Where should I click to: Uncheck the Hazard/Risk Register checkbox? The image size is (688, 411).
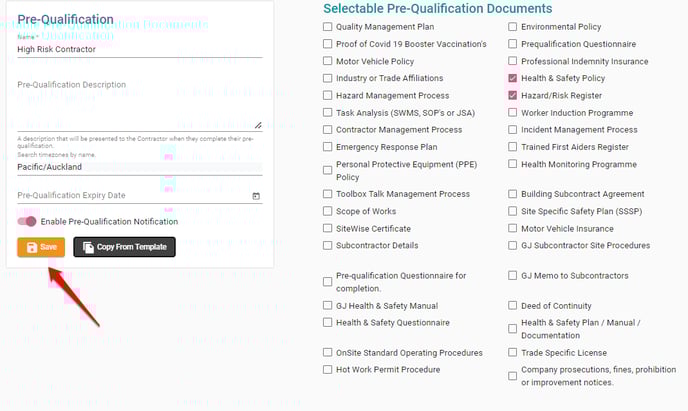[x=512, y=95]
